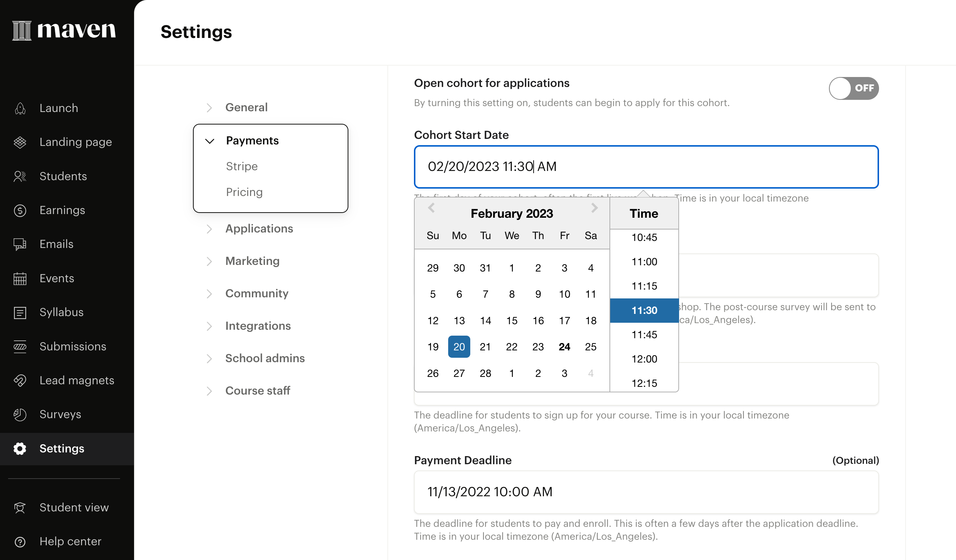
Task: Select February 24 in the calendar
Action: coord(564,347)
